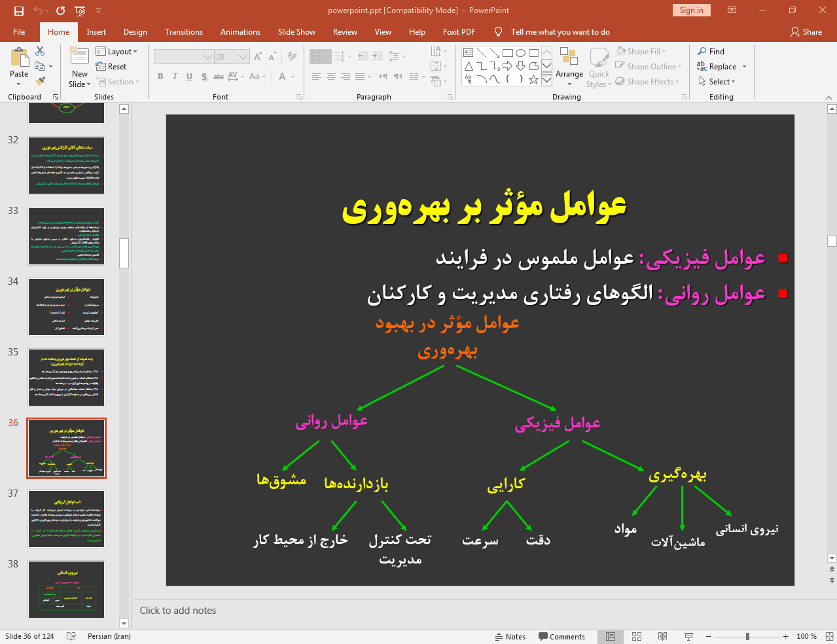Image resolution: width=837 pixels, height=644 pixels.
Task: Select the oval shape in gallery
Action: tap(521, 53)
